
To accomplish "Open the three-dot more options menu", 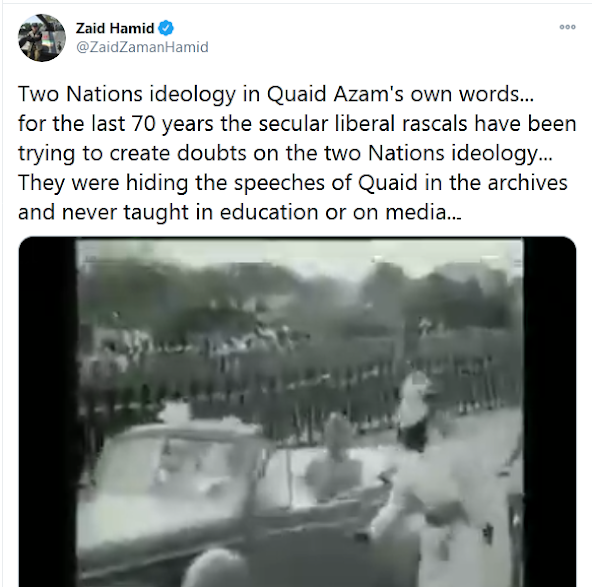I will pos(567,27).
